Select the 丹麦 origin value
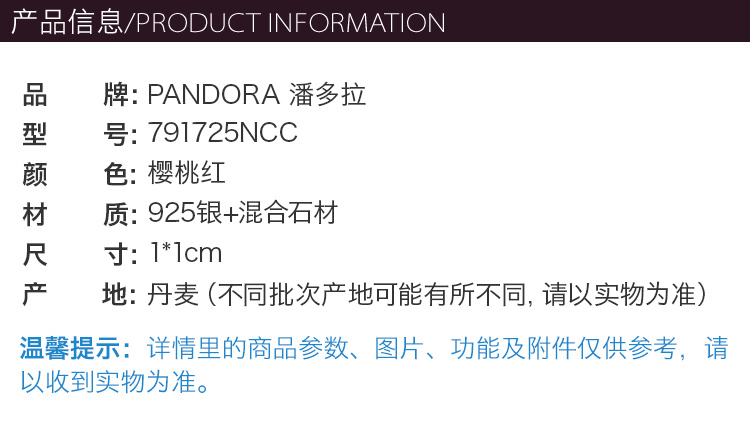 pos(168,294)
